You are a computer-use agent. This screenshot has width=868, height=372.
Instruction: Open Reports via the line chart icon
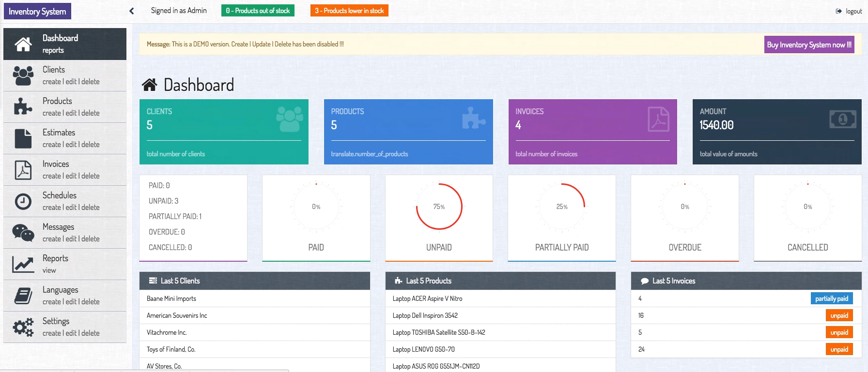point(23,264)
